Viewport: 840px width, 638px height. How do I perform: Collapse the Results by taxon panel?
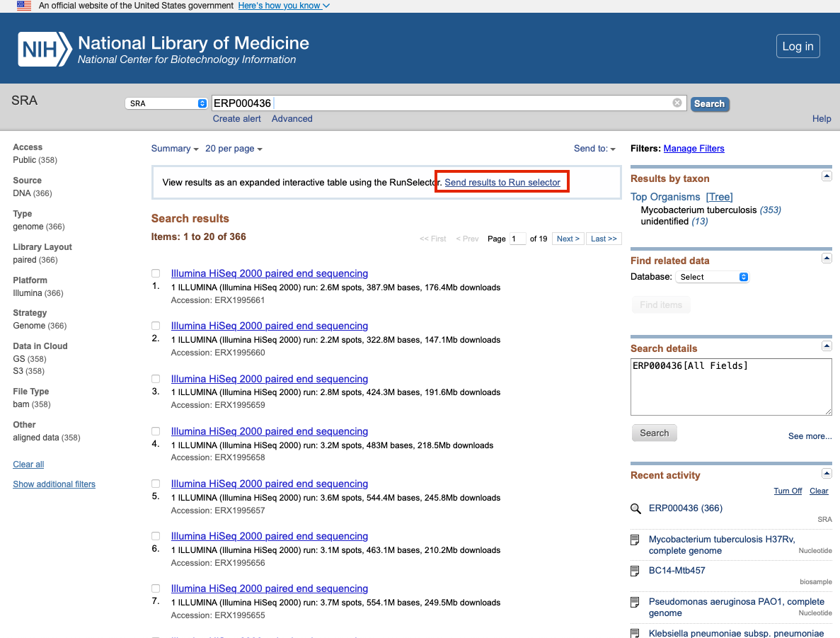(x=826, y=176)
